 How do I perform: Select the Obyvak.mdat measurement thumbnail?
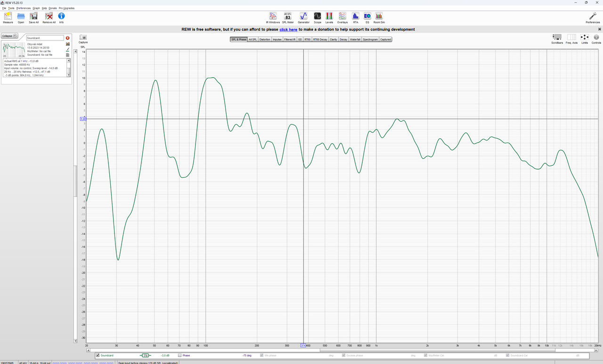[14, 49]
